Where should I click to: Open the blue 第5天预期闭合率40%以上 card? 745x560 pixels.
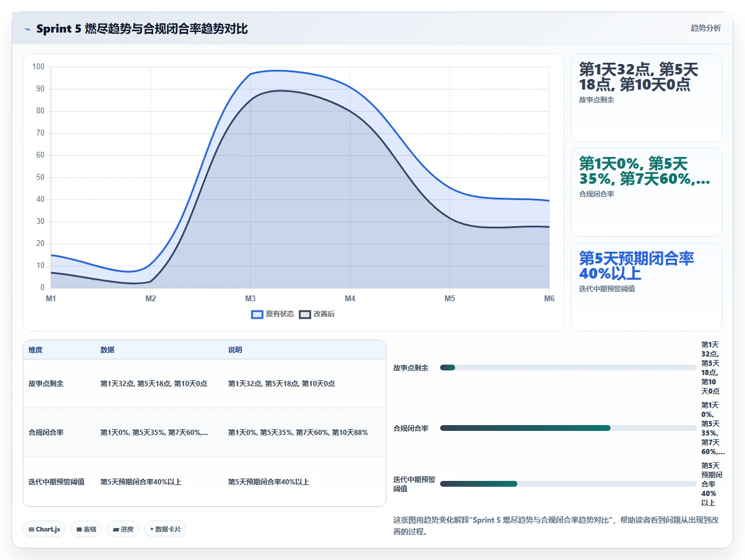pyautogui.click(x=647, y=287)
